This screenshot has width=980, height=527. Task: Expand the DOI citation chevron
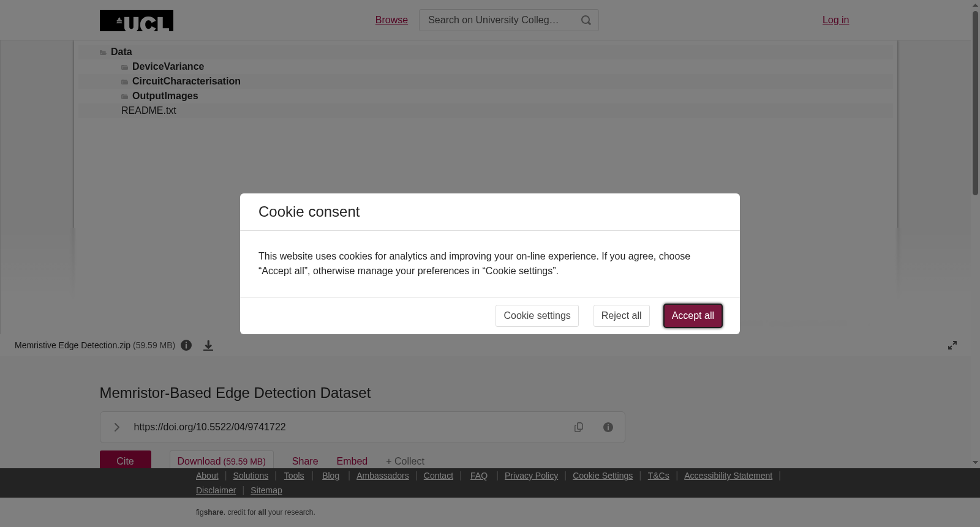(x=116, y=427)
